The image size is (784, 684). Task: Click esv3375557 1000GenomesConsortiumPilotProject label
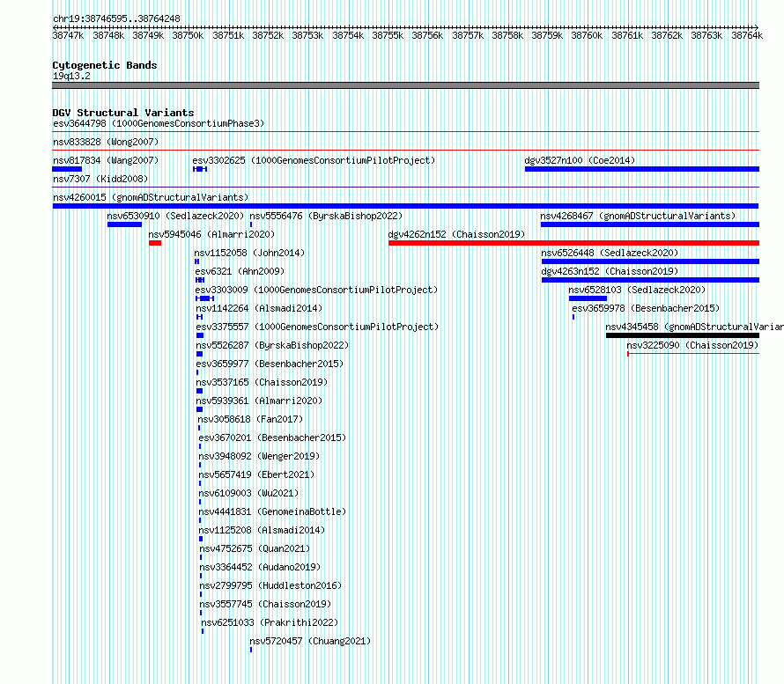click(317, 327)
